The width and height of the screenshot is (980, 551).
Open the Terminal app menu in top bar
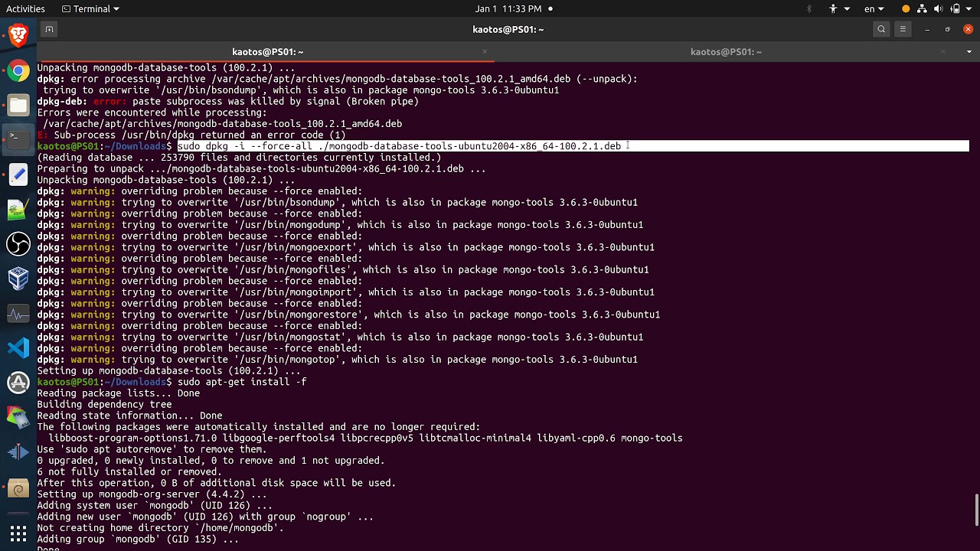tap(90, 9)
